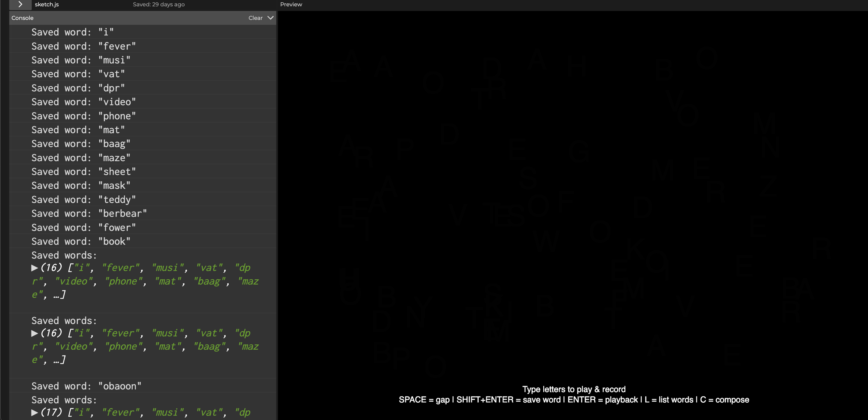Select the sketch.js file tab
The width and height of the screenshot is (868, 420).
[46, 4]
